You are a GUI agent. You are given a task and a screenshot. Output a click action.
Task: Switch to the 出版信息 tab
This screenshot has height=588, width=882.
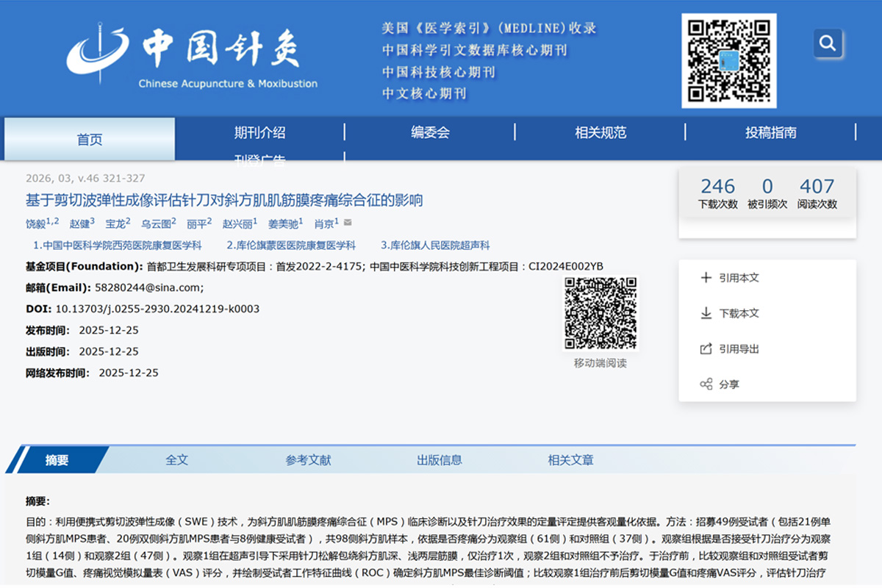click(440, 460)
